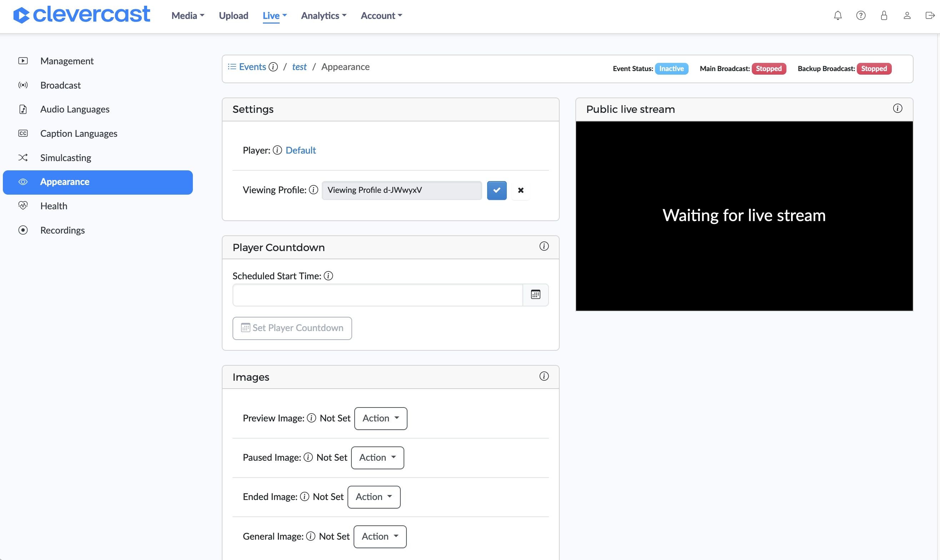Open Broadcast in the sidebar

(98, 85)
